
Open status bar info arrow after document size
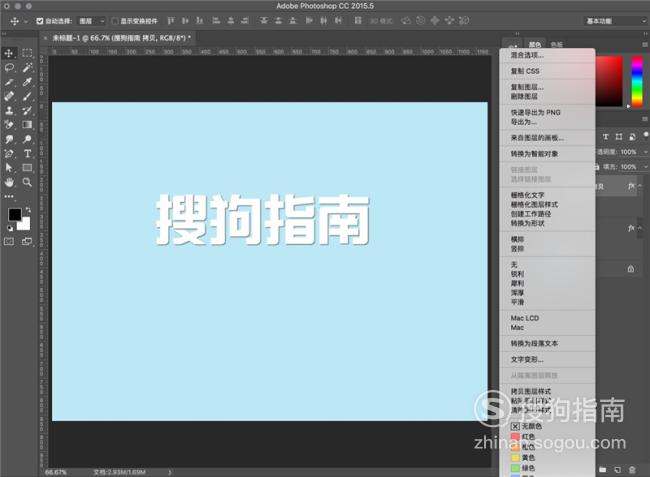170,472
